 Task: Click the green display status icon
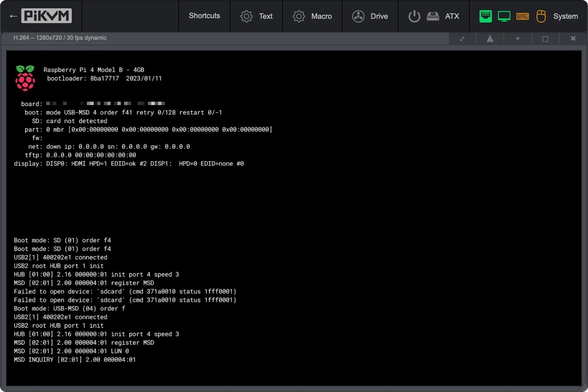point(504,16)
